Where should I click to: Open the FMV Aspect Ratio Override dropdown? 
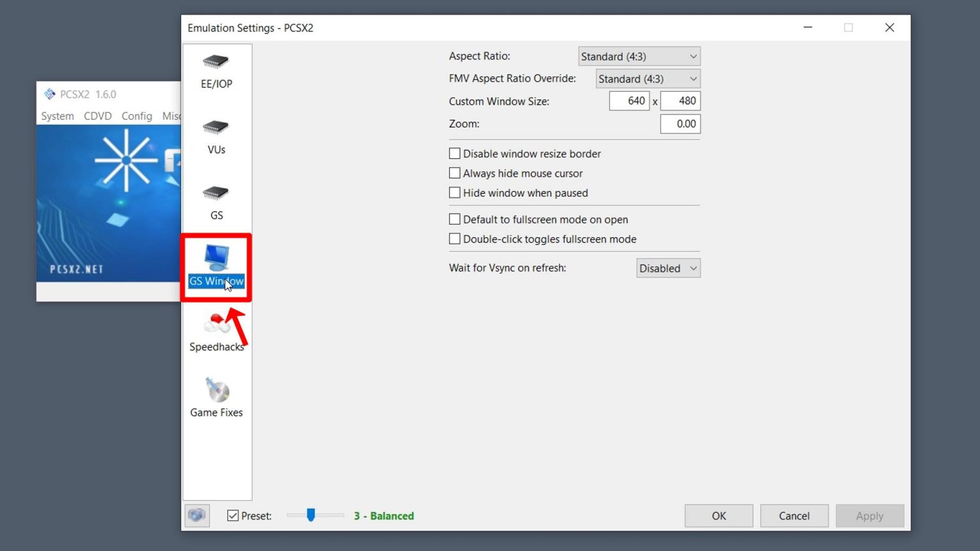click(x=648, y=78)
